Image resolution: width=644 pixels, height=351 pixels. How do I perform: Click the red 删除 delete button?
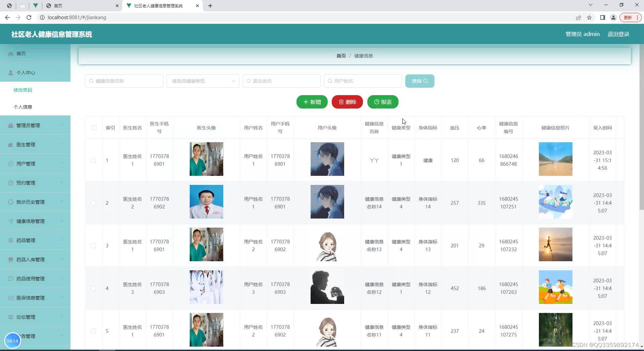tap(347, 102)
